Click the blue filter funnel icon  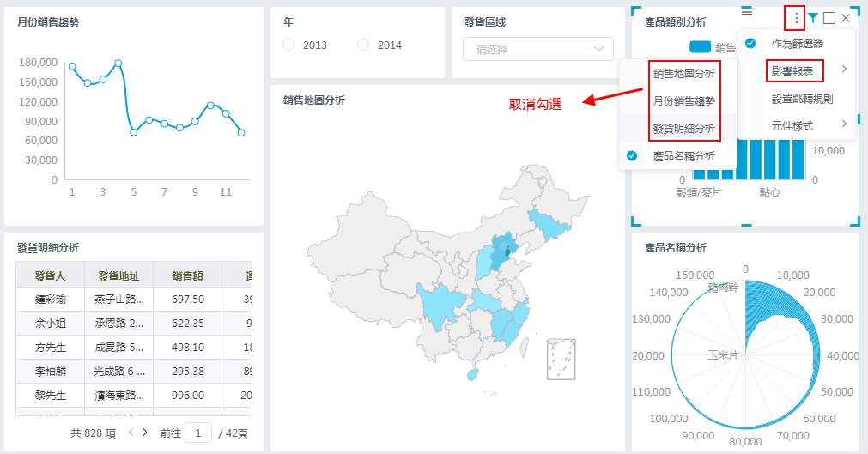tap(813, 18)
